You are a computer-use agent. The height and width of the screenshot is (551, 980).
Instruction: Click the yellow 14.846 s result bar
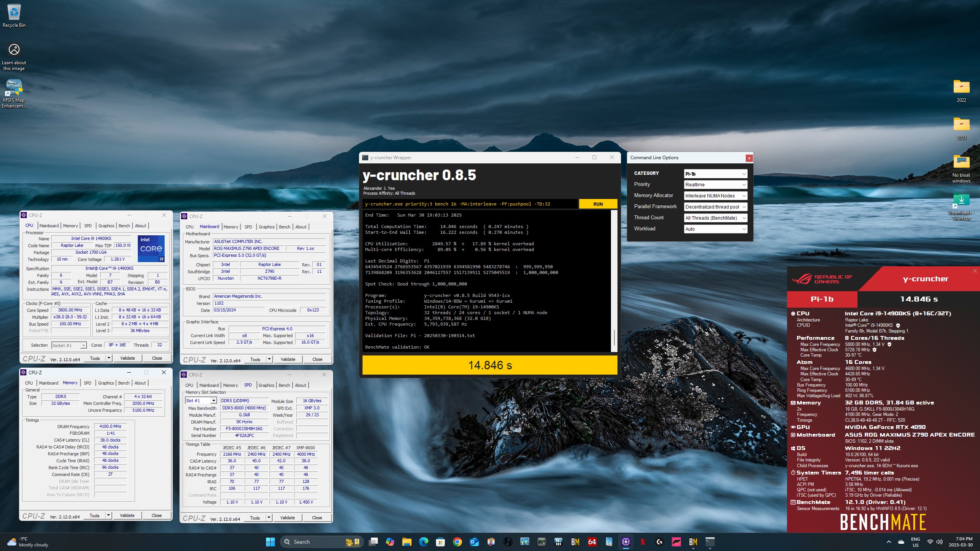[490, 365]
